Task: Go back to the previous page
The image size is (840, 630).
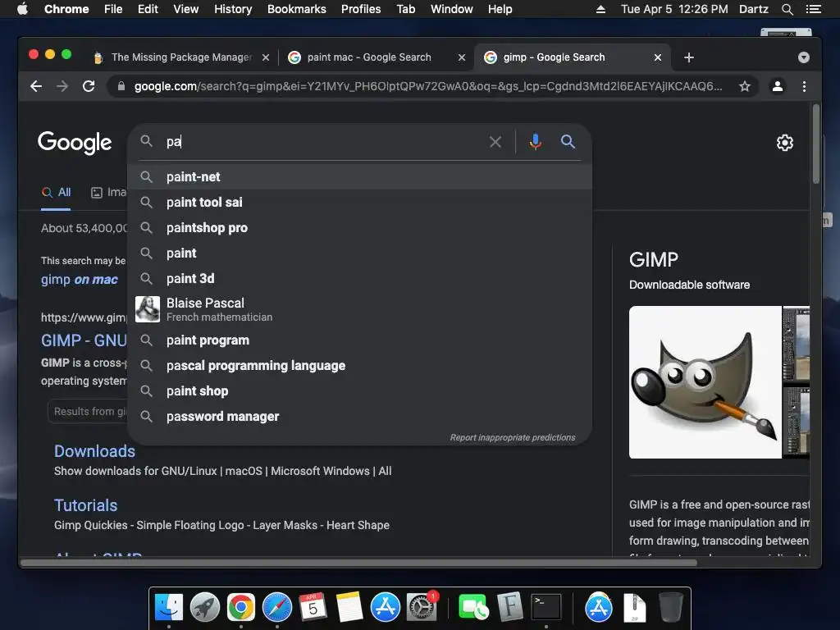Action: point(36,86)
